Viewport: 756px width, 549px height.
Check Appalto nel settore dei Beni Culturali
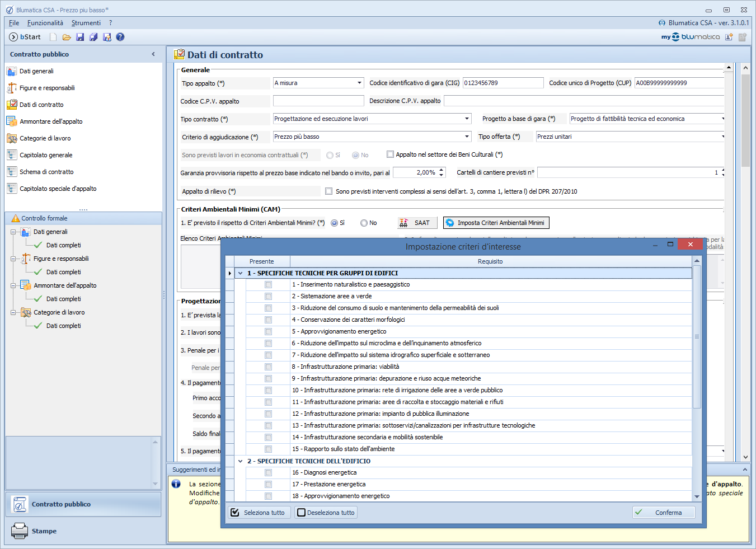click(390, 154)
